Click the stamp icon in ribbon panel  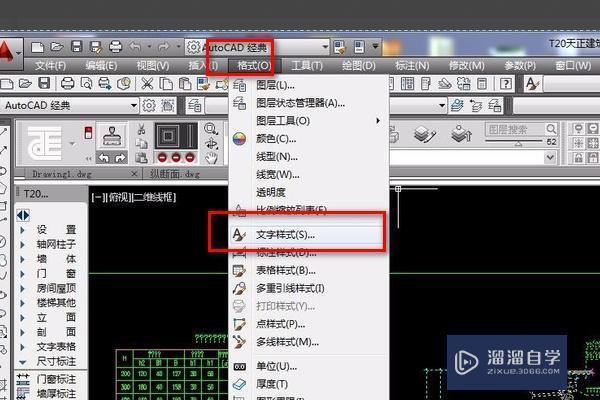pyautogui.click(x=111, y=136)
